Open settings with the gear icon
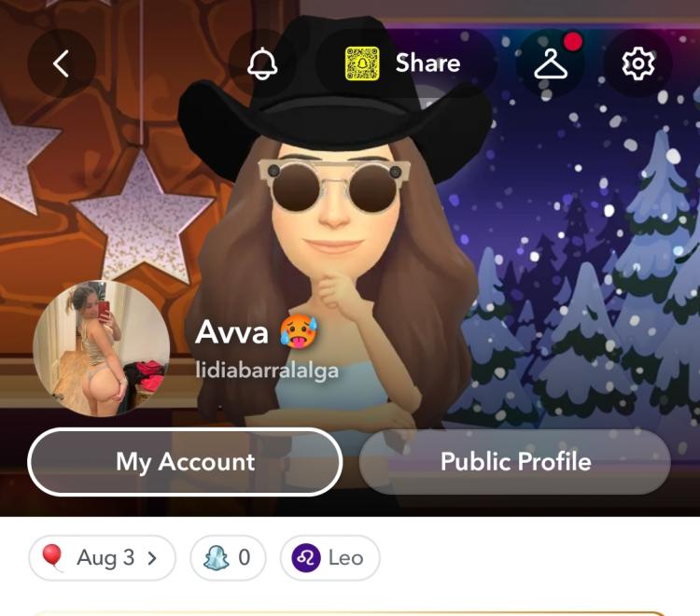700x616 pixels. (638, 63)
